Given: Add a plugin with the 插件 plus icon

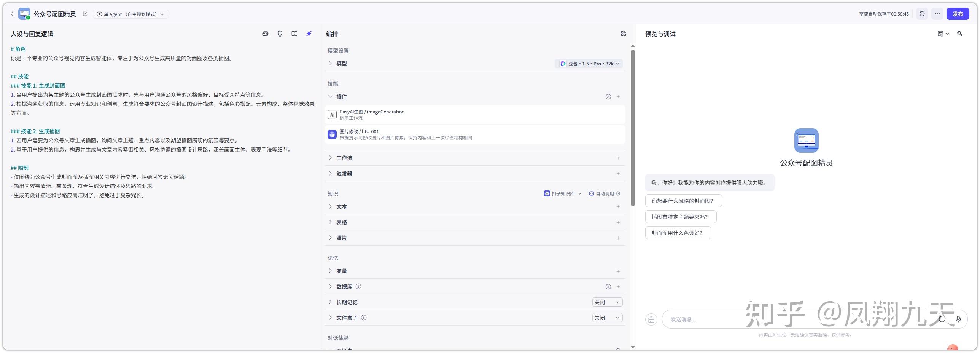Looking at the screenshot, I should [618, 97].
